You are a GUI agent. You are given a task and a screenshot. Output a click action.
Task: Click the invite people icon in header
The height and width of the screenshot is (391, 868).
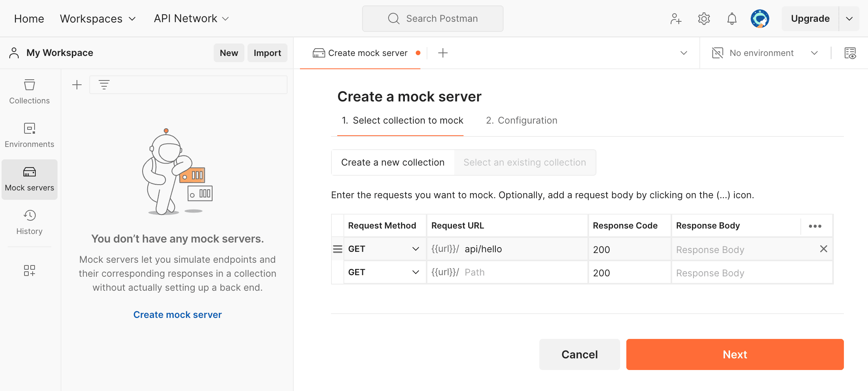pos(676,19)
